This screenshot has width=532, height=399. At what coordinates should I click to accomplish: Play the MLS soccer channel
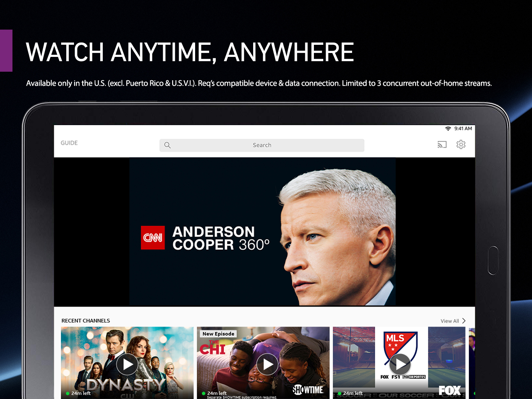[x=400, y=364]
